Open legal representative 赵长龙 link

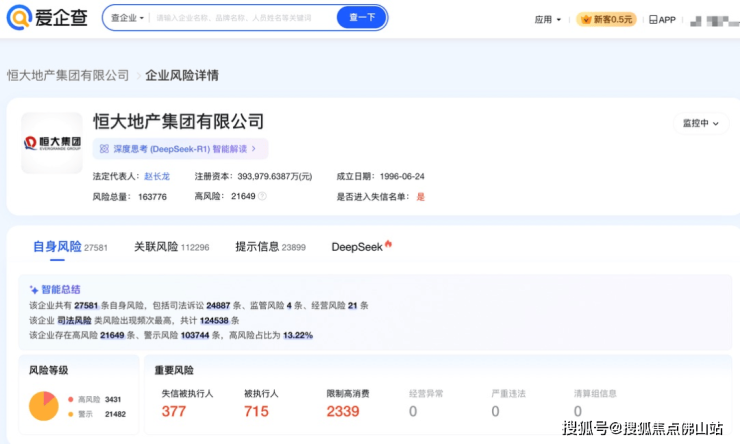157,176
